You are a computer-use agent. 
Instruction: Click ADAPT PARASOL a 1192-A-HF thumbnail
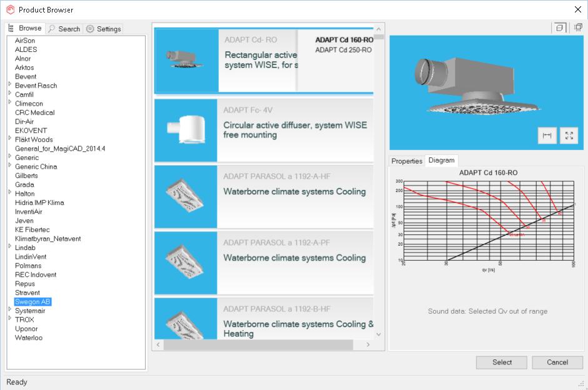[186, 196]
